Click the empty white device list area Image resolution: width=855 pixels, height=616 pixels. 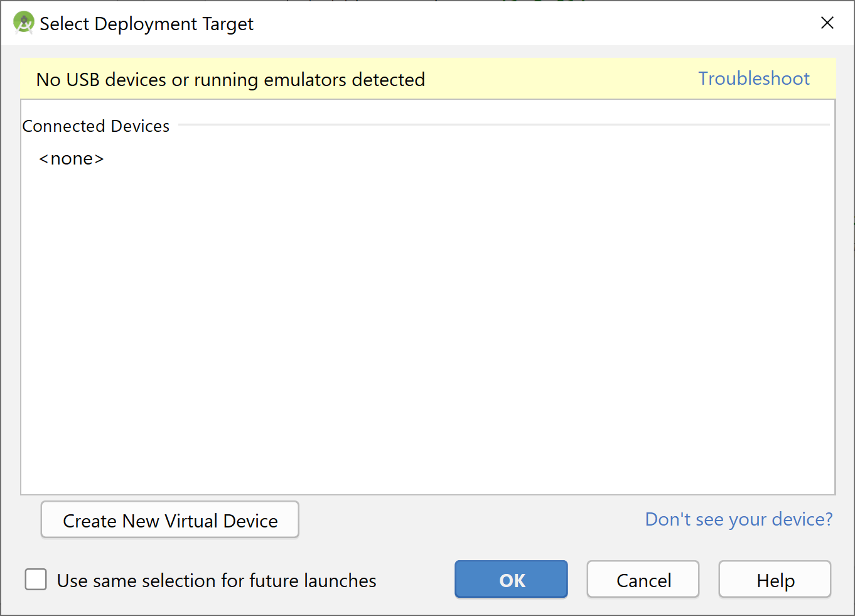click(427, 327)
